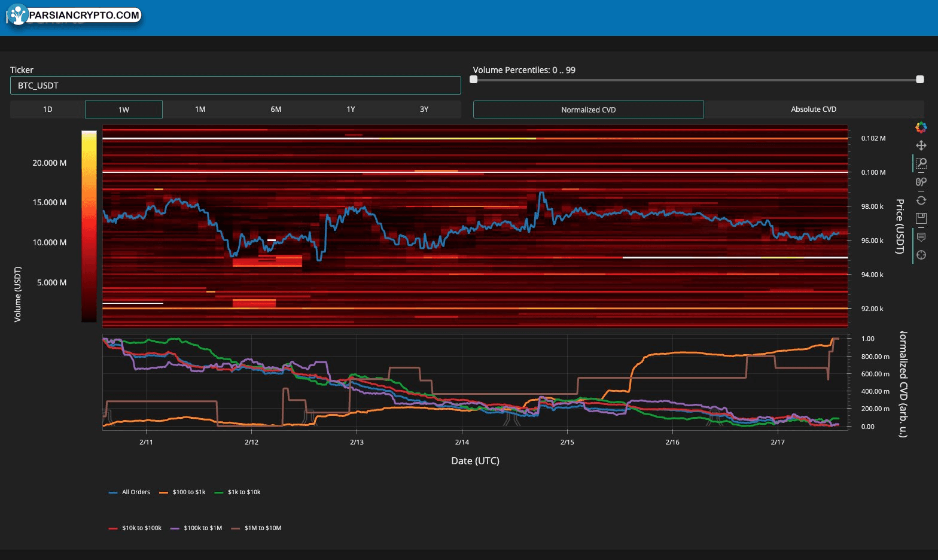Click the ParsianCrypto logo icon
The height and width of the screenshot is (560, 938).
click(18, 15)
